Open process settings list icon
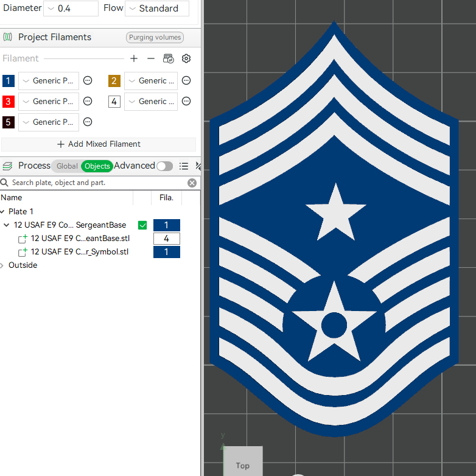This screenshot has height=476, width=476. click(184, 166)
